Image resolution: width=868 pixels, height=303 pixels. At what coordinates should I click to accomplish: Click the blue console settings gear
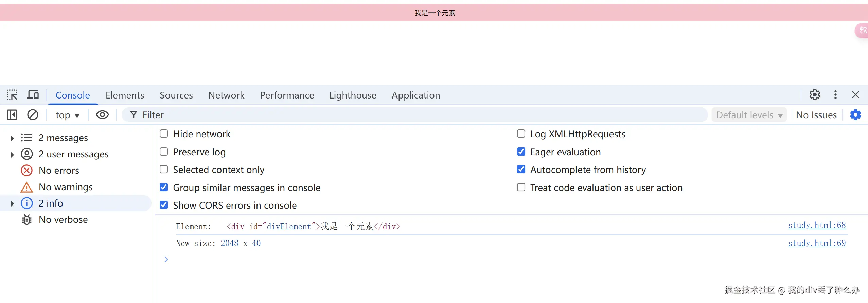coord(855,115)
